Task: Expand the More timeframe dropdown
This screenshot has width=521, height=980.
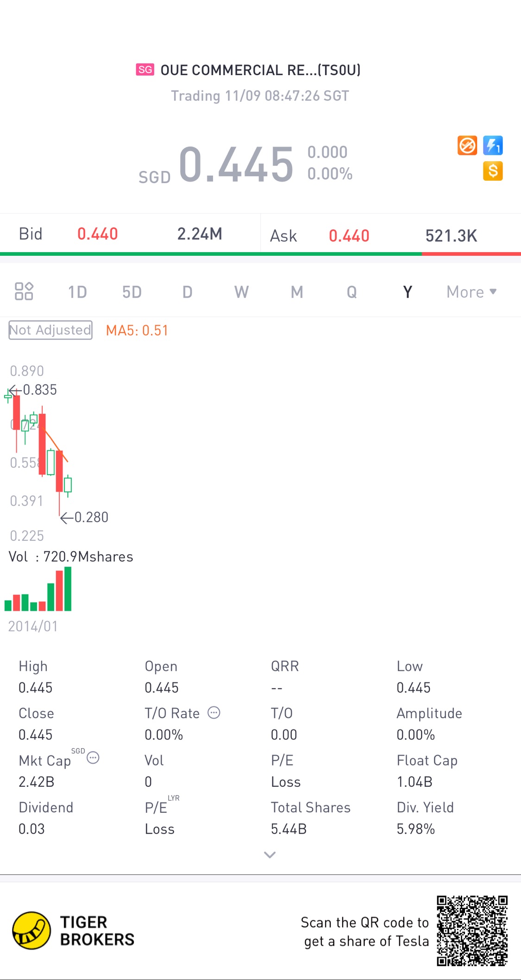Action: [x=471, y=292]
